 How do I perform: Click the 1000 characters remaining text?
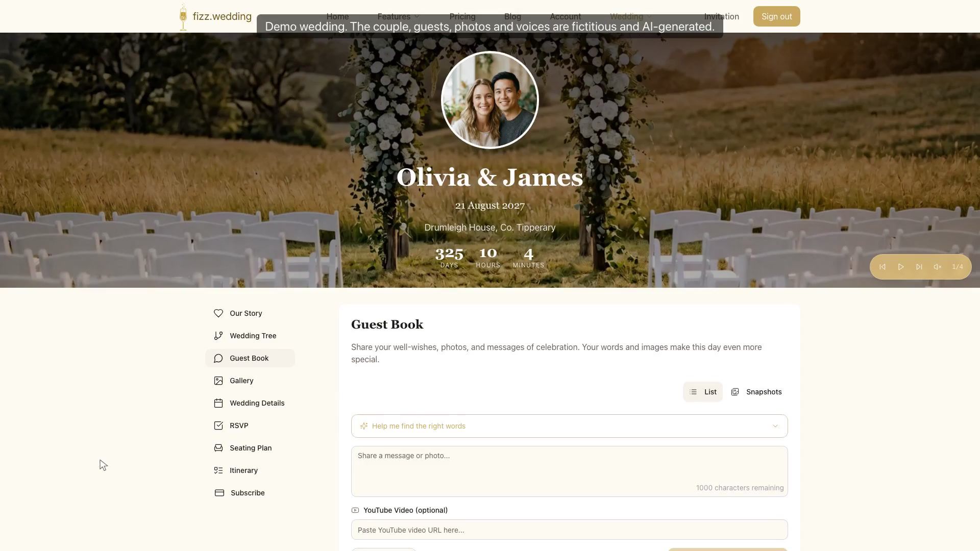tap(740, 488)
